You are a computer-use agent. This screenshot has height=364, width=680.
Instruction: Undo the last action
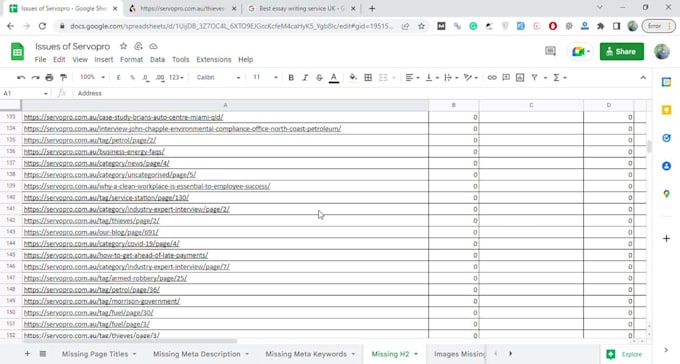point(21,78)
